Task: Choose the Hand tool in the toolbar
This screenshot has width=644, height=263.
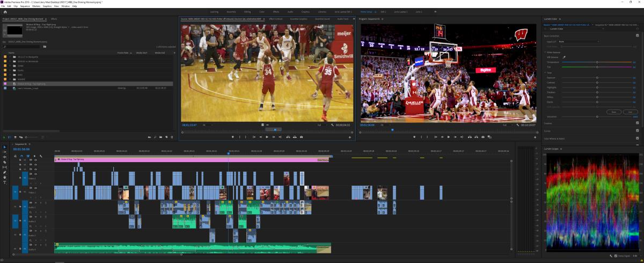Action: click(x=5, y=177)
